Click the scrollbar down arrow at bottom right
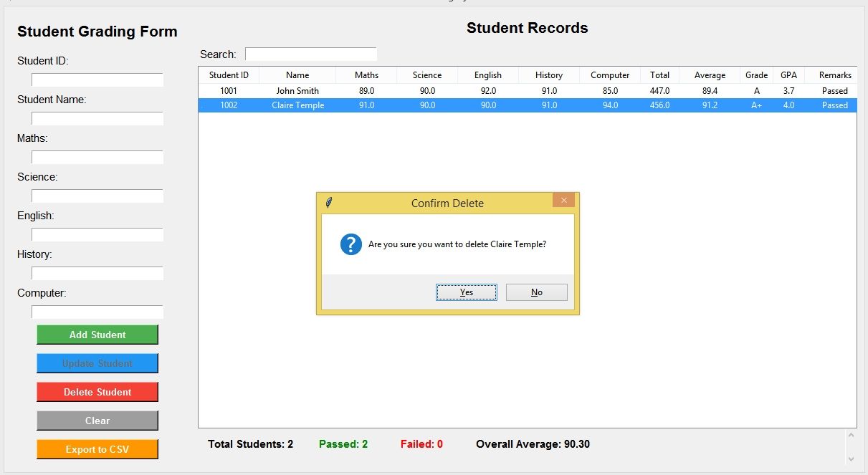Viewport: 868px width, 475px height. click(851, 459)
